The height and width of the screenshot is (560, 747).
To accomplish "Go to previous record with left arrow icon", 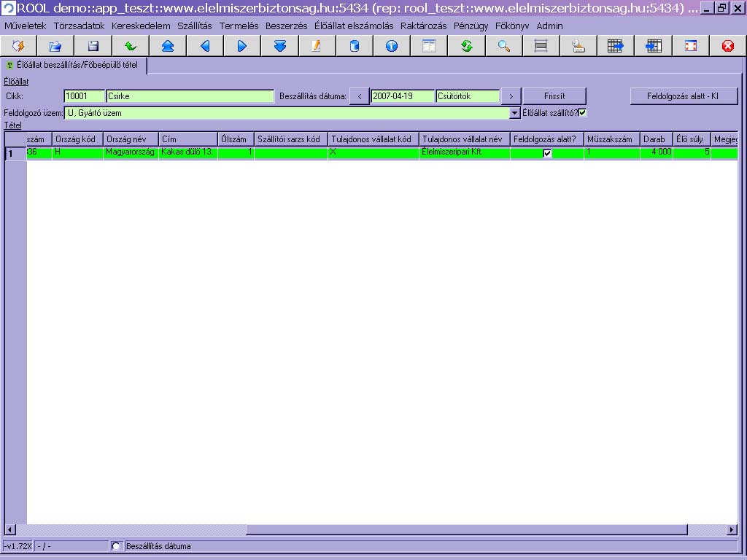I will click(x=205, y=46).
